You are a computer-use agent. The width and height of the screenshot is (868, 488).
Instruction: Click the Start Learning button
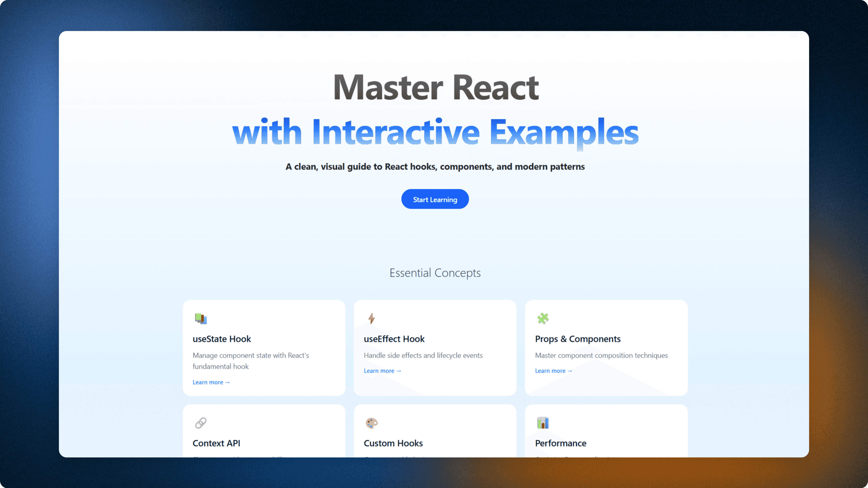point(435,199)
